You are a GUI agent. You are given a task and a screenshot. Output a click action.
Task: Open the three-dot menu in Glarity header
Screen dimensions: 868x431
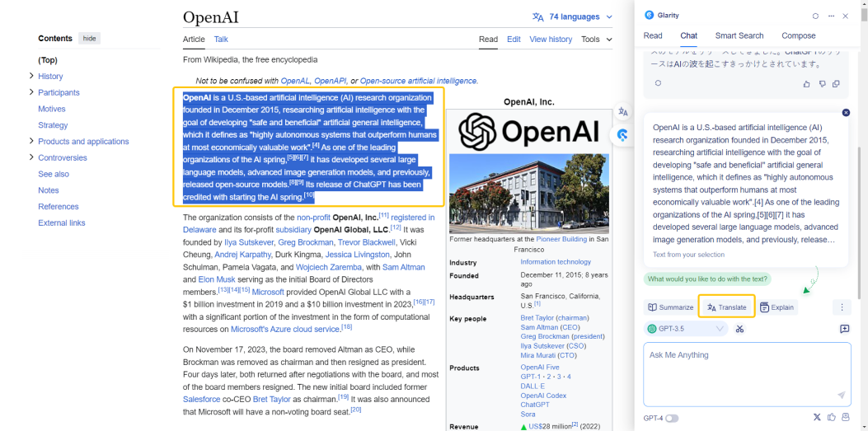[x=831, y=16]
